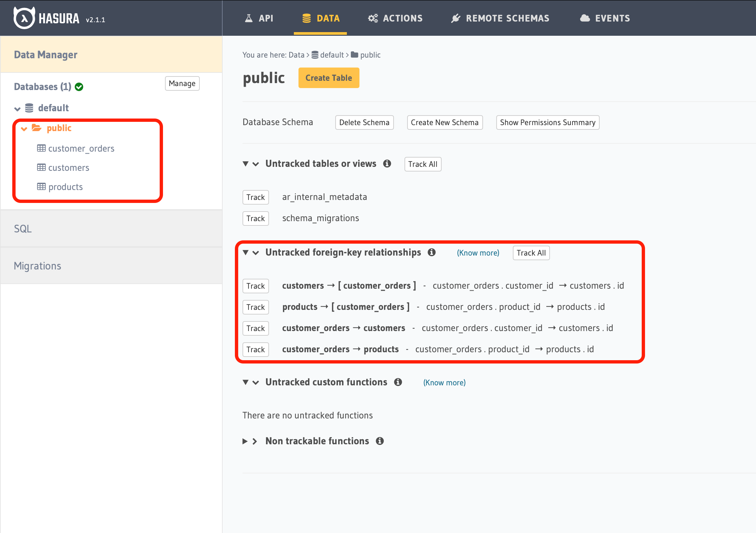Click the green database connected checkmark icon
756x533 pixels.
[x=79, y=87]
